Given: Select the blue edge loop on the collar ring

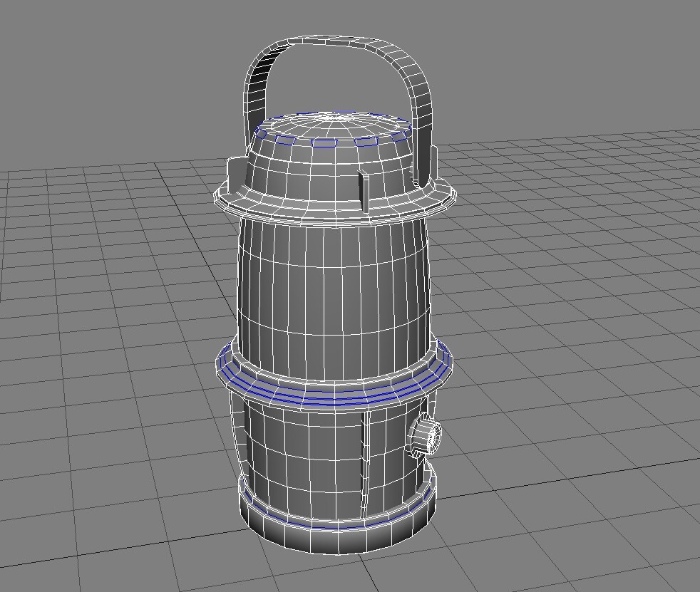Looking at the screenshot, I should pyautogui.click(x=335, y=394).
